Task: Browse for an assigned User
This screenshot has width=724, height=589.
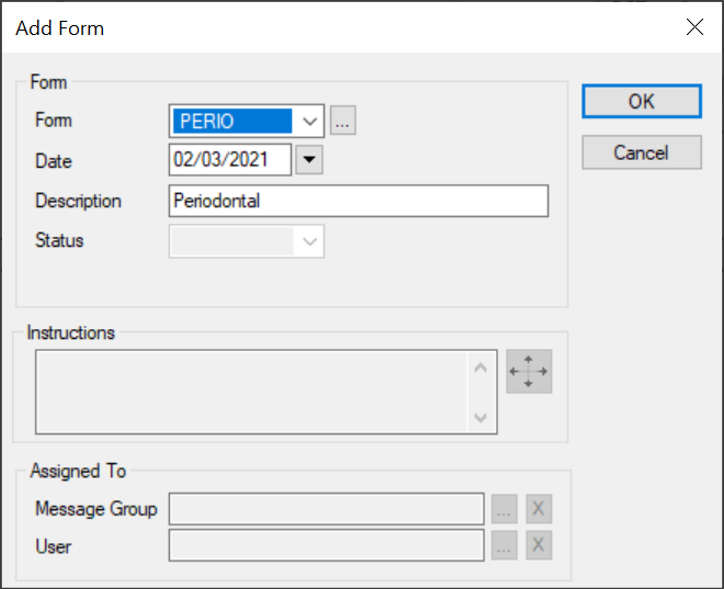Action: (x=504, y=545)
